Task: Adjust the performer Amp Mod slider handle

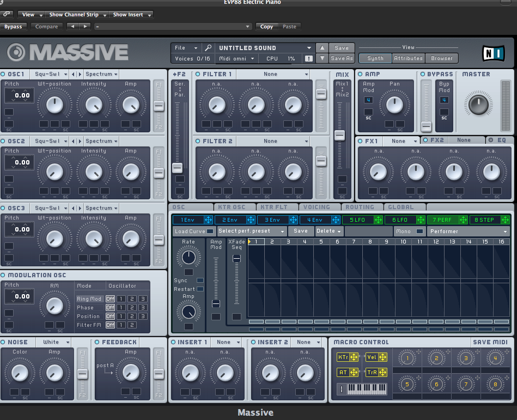Action: pos(216,303)
